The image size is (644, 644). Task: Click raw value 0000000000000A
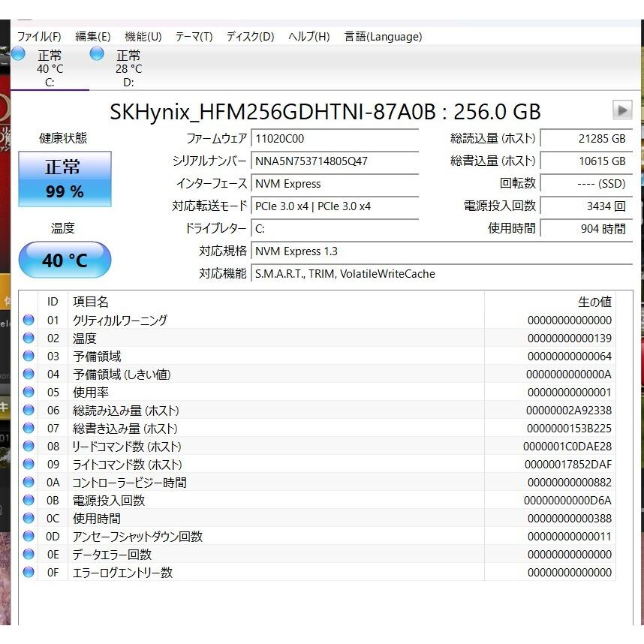point(568,374)
